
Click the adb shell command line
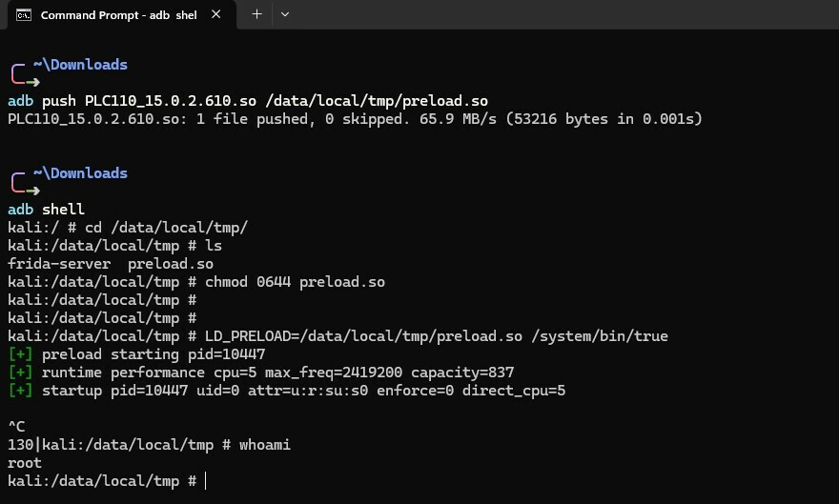(x=46, y=210)
